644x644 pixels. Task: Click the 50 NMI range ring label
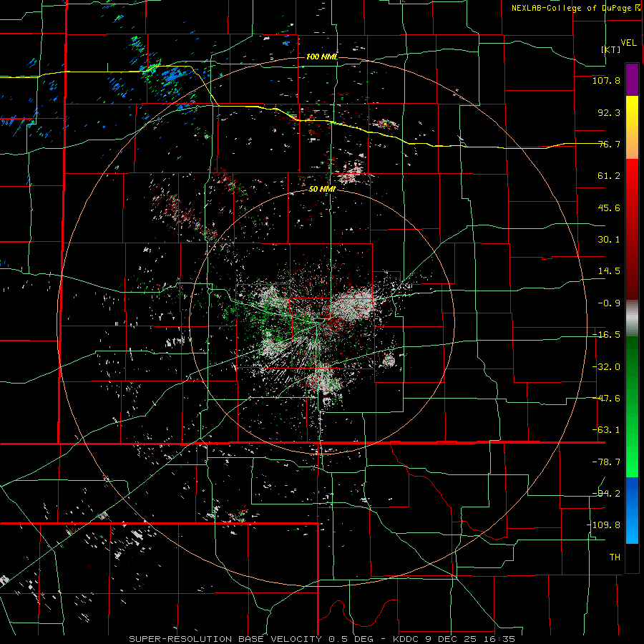pyautogui.click(x=322, y=189)
